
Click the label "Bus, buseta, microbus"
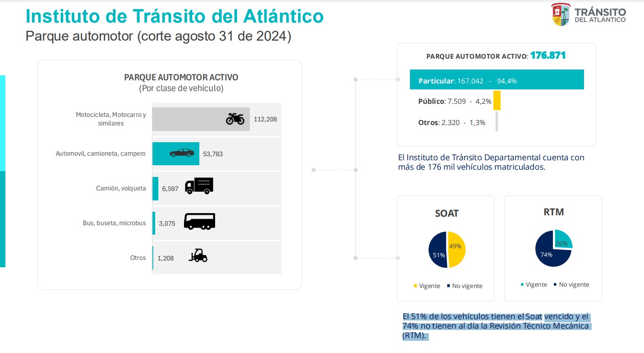point(115,223)
